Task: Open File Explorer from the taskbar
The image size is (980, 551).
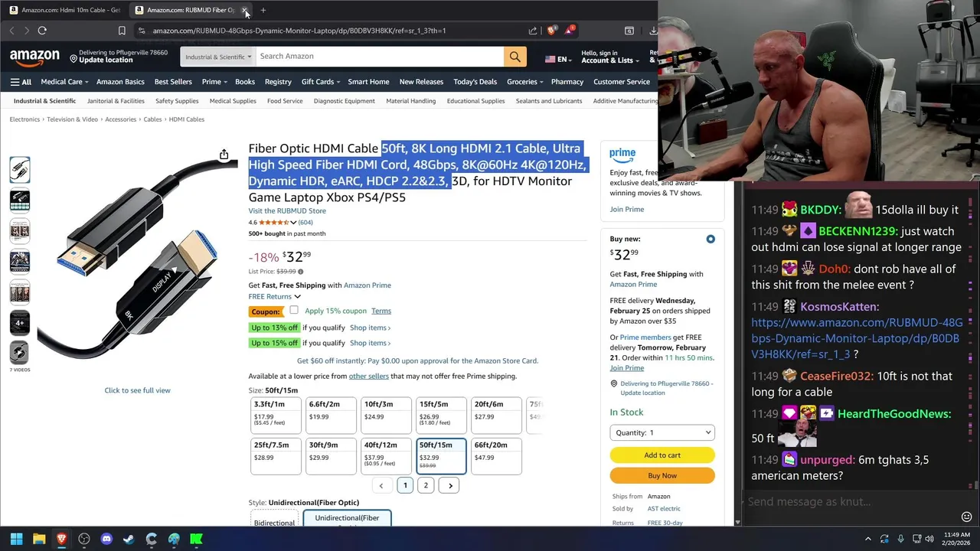Action: tap(39, 539)
